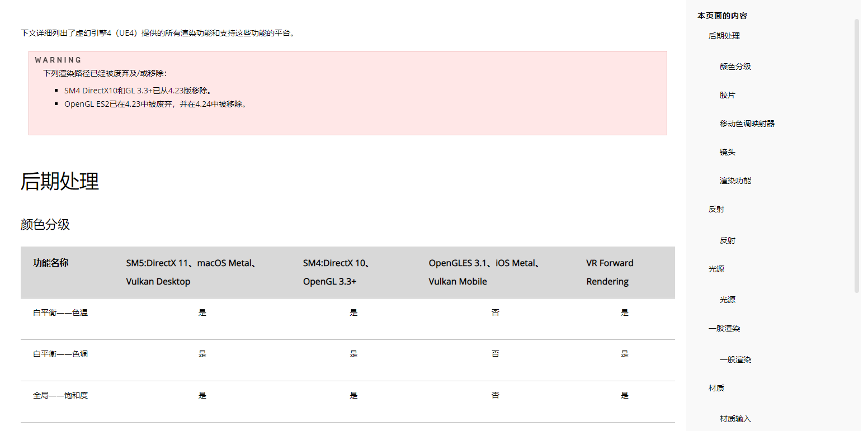Click bullet SM4 DirectX10和GL 3.3+已从4.23版移除
This screenshot has width=868, height=431.
[139, 90]
